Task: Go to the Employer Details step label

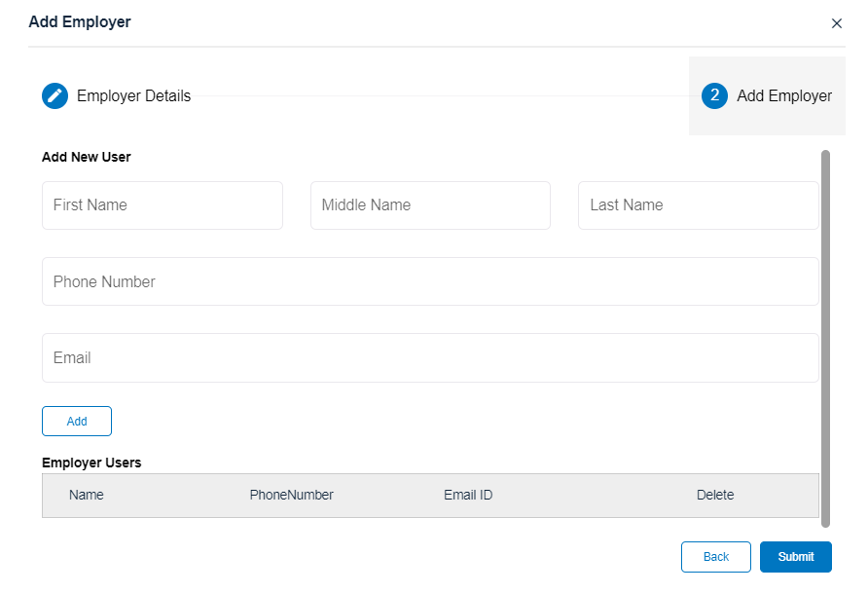Action: (133, 95)
